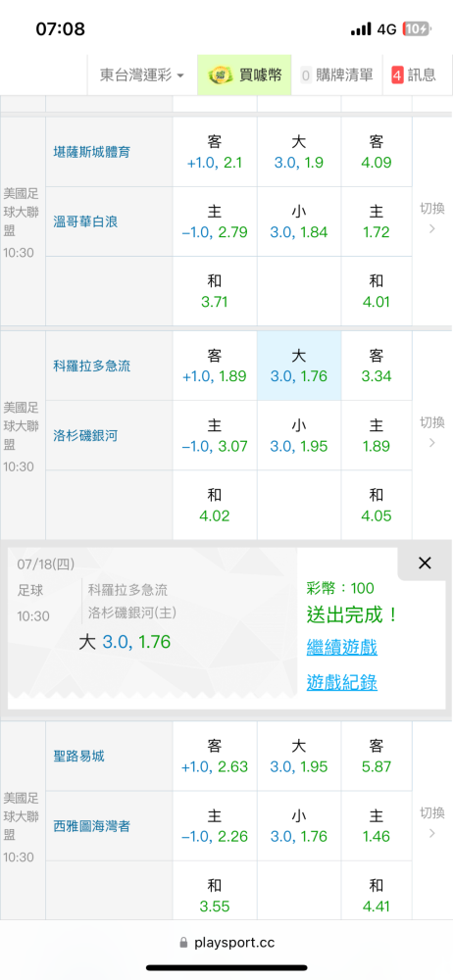Select 客 +1.0, 2.63 handicap for 聖路易城
This screenshot has height=980, width=453.
pos(215,756)
